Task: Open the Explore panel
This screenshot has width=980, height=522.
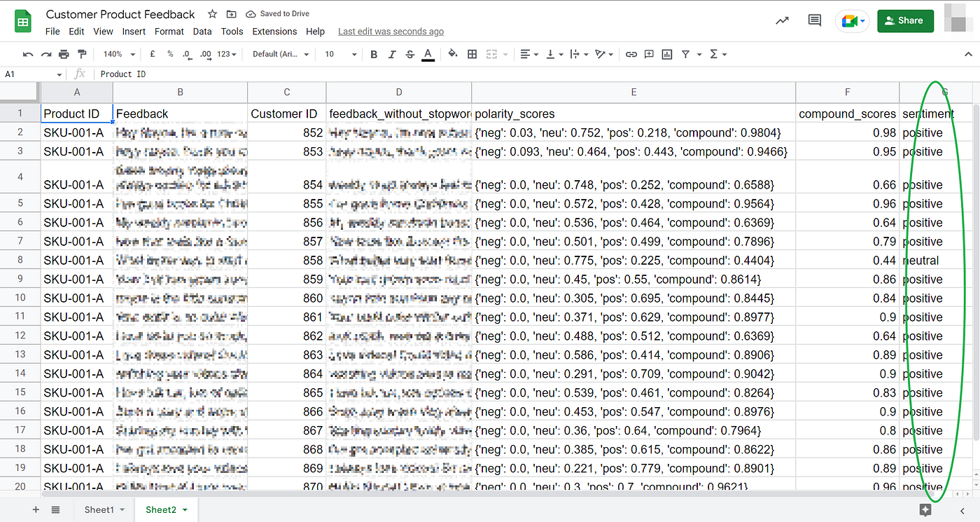Action: pos(925,510)
